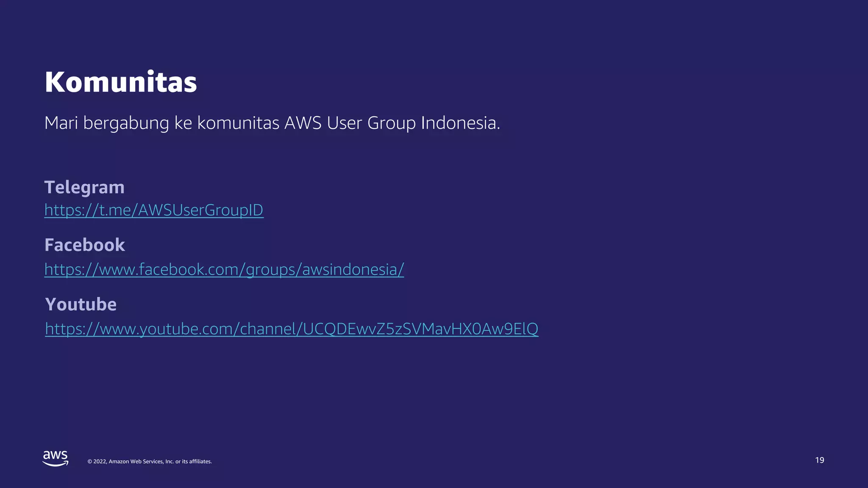Open the YouTube channel link
Viewport: 868px width, 488px height.
coord(292,329)
